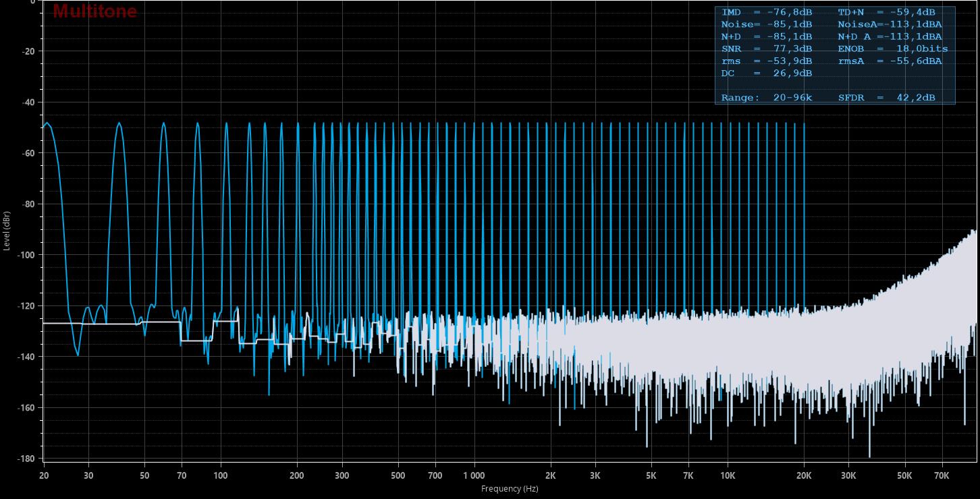
Task: Select the -60 level axis tick
Action: (x=29, y=153)
